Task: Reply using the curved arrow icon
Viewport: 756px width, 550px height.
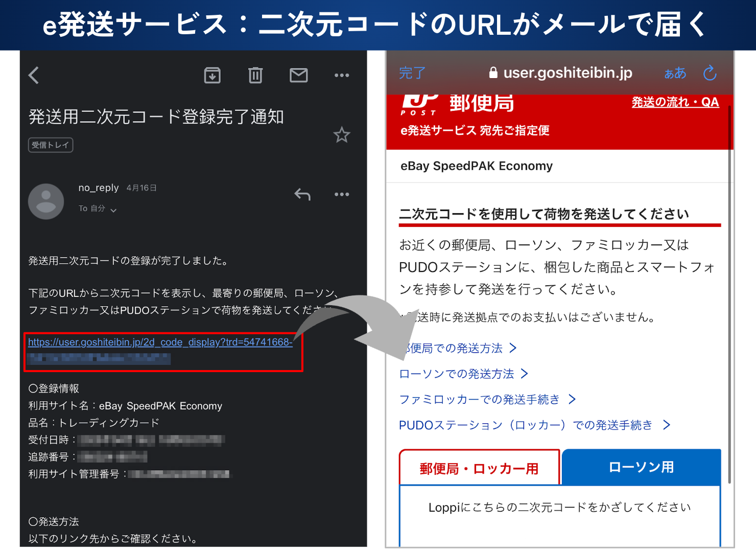Action: 302,194
